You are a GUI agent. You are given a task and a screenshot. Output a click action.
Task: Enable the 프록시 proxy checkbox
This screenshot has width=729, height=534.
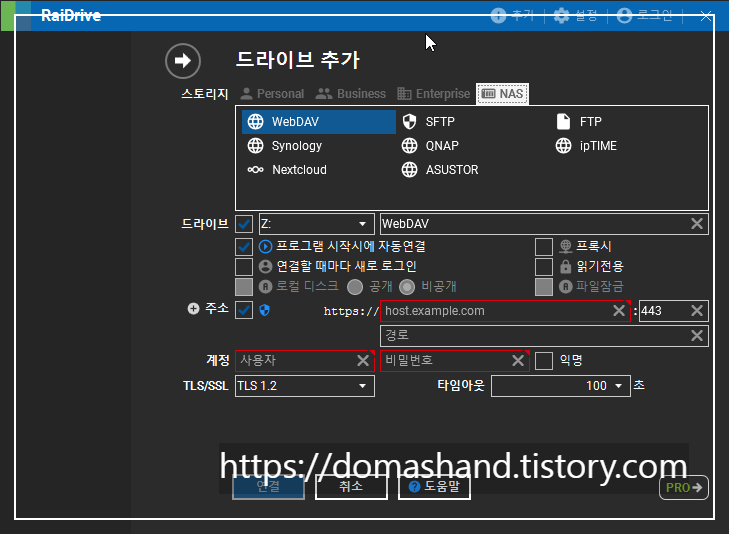coord(543,247)
